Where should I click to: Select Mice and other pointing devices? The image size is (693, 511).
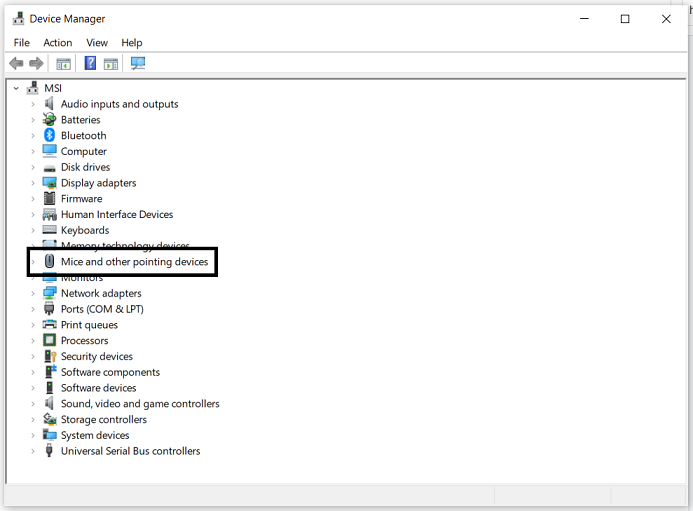click(134, 262)
